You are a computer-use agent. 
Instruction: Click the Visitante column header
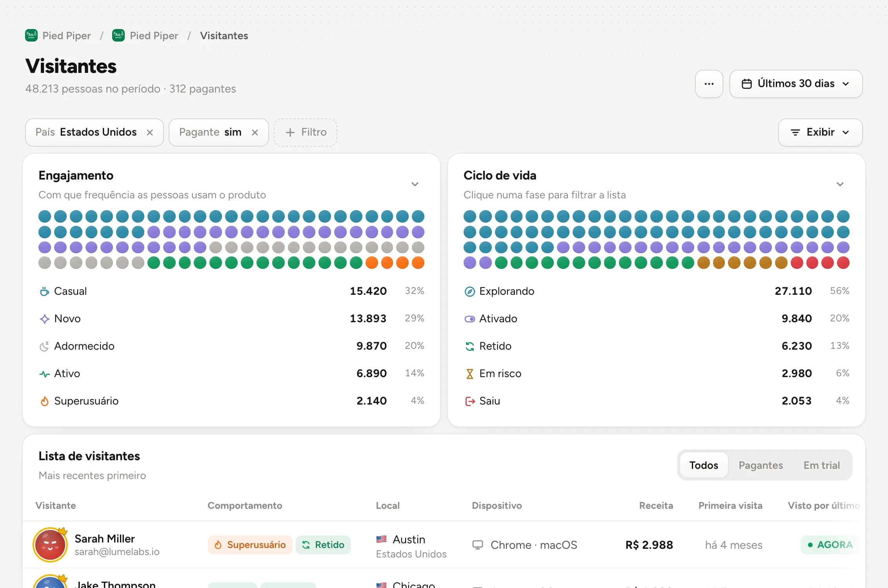click(56, 506)
